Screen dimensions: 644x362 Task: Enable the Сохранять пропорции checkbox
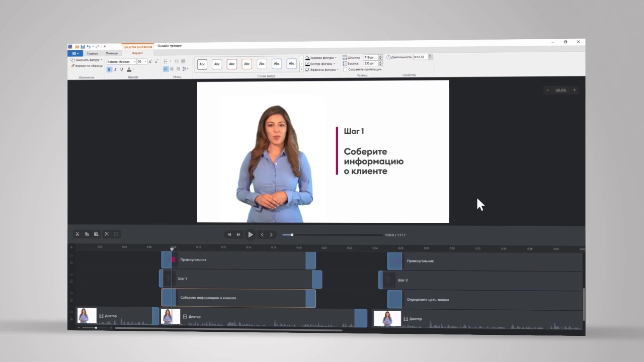point(345,70)
